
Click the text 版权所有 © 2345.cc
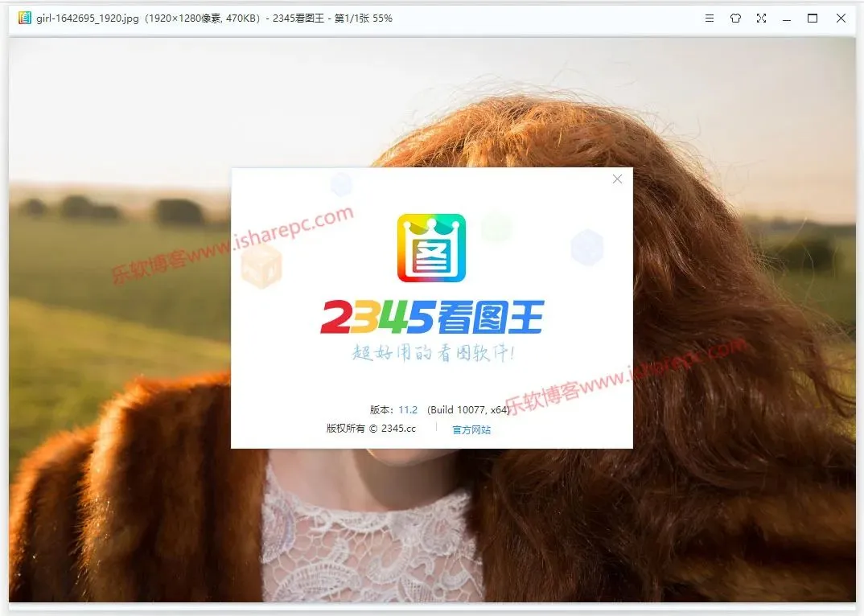pyautogui.click(x=372, y=428)
